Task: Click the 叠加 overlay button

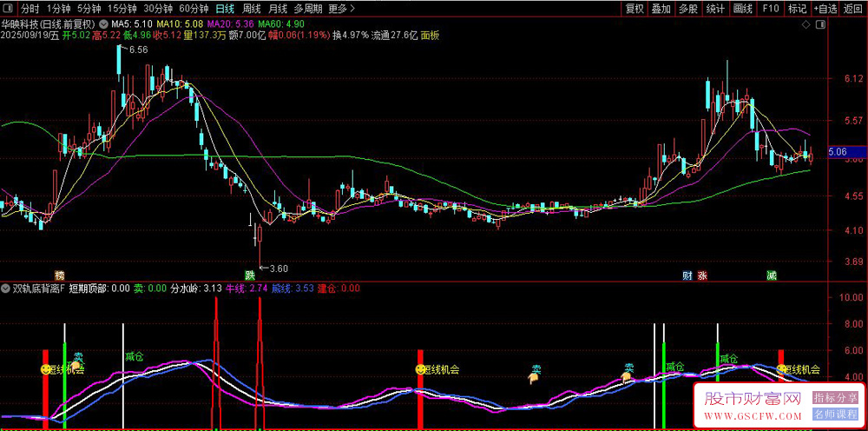Action: pyautogui.click(x=661, y=9)
